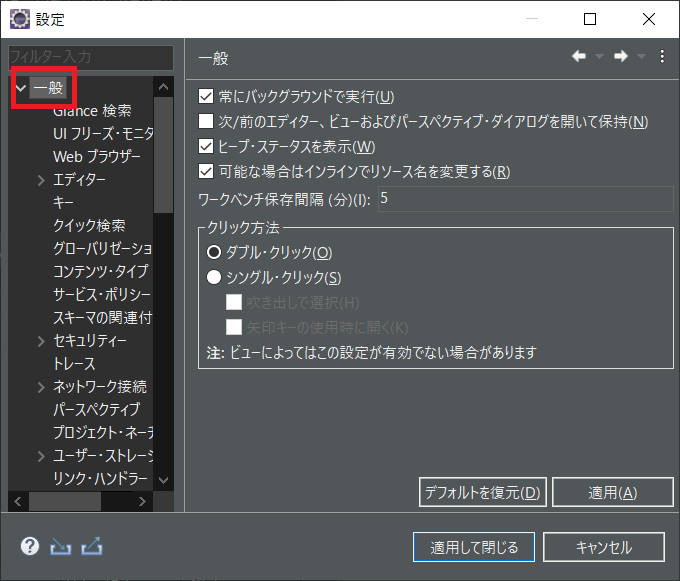
Task: Click the 矢印キーの使用時に開く checkbox
Action: coord(234,327)
